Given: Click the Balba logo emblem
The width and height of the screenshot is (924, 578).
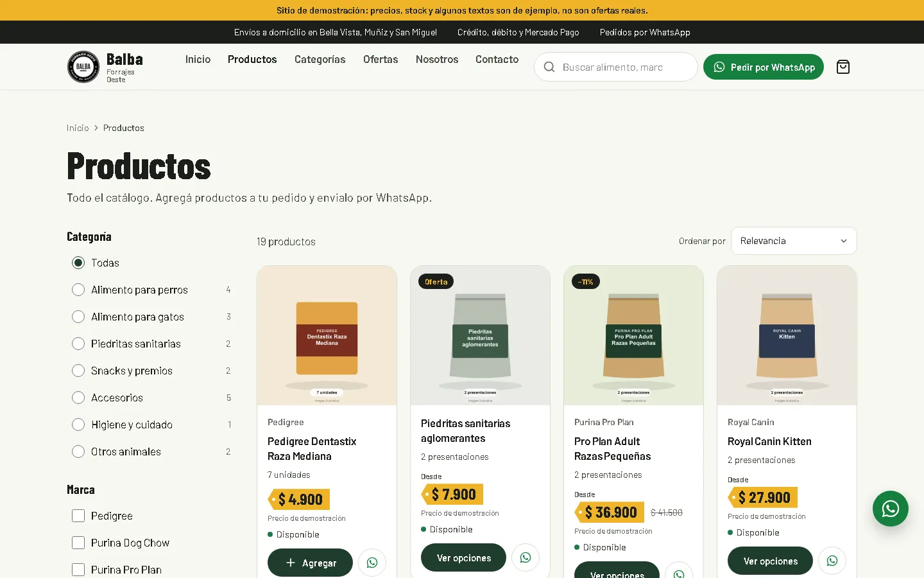Looking at the screenshot, I should (83, 67).
